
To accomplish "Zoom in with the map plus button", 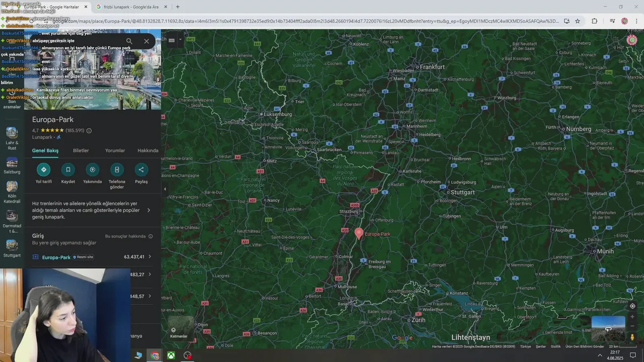I will (632, 317).
